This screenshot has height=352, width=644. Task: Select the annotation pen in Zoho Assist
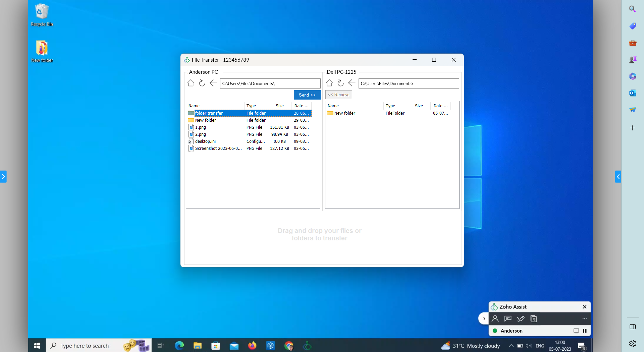coord(521,319)
